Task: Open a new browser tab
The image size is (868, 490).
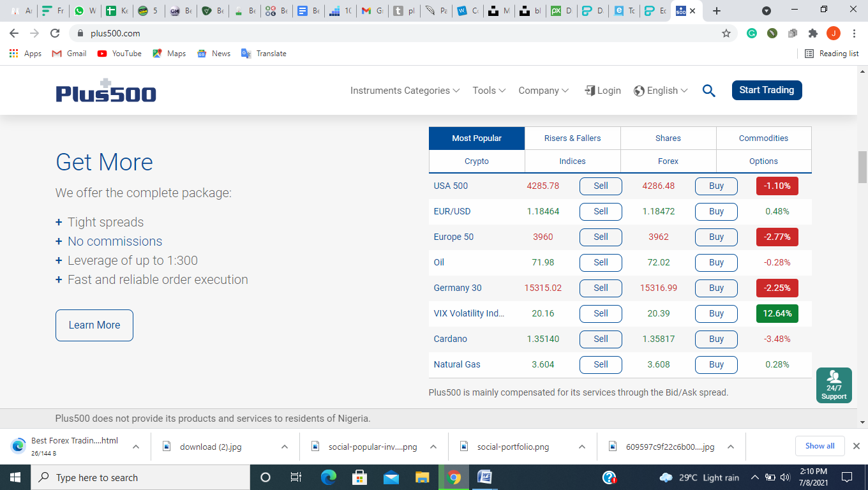Action: point(717,11)
